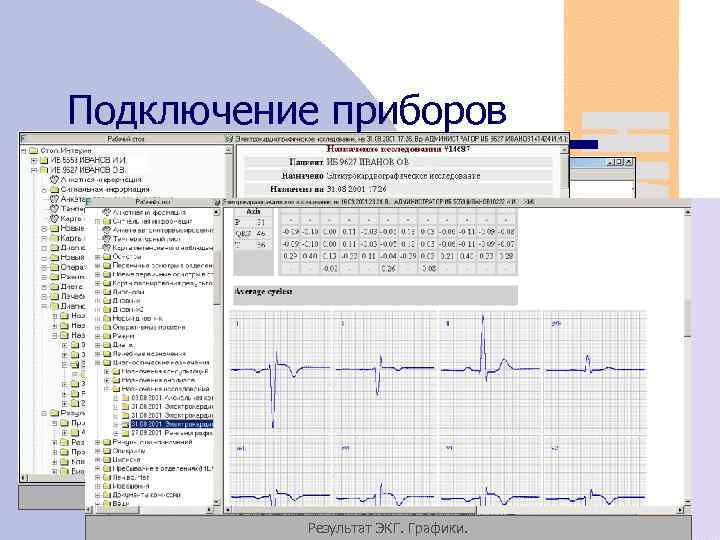Click the P axis value 31
The height and width of the screenshot is (540, 720).
(x=261, y=222)
